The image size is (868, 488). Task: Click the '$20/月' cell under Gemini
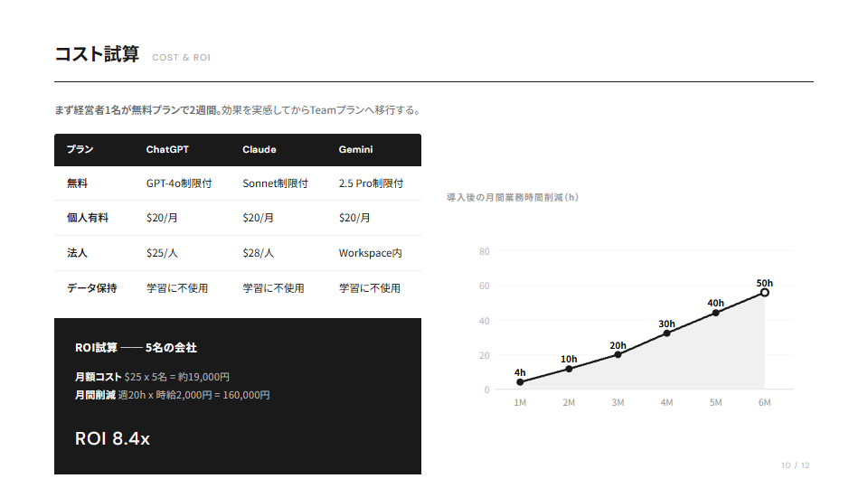[x=354, y=218]
